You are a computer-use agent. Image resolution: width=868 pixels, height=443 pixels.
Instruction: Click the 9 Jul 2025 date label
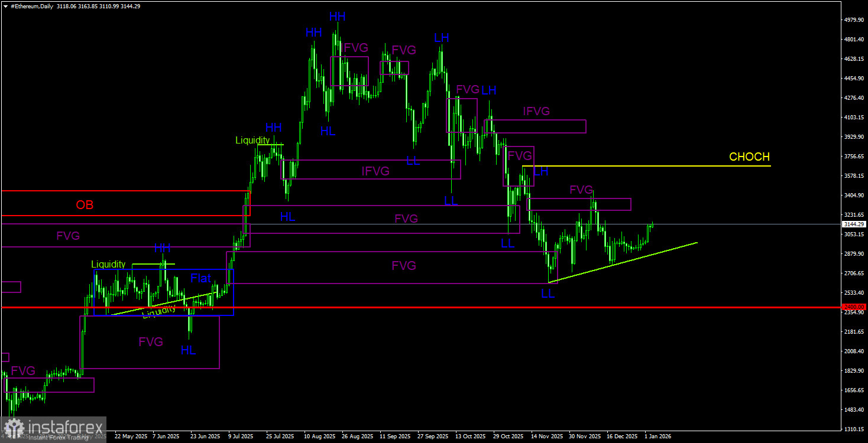point(242,437)
